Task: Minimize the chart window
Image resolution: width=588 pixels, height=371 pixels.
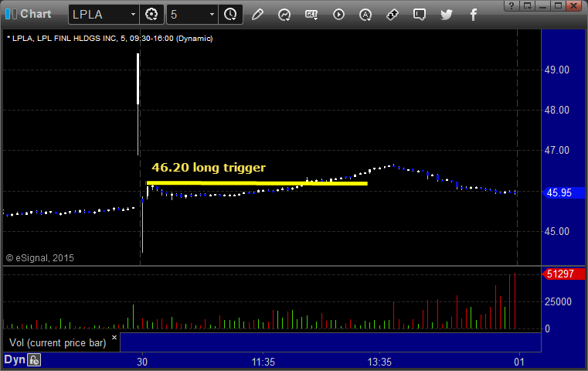Action: (542, 5)
